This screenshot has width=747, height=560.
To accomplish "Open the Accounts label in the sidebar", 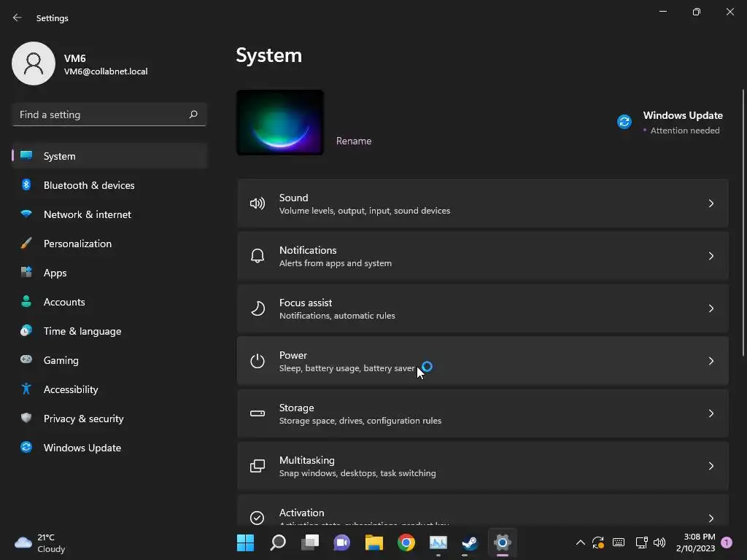I will pyautogui.click(x=64, y=302).
